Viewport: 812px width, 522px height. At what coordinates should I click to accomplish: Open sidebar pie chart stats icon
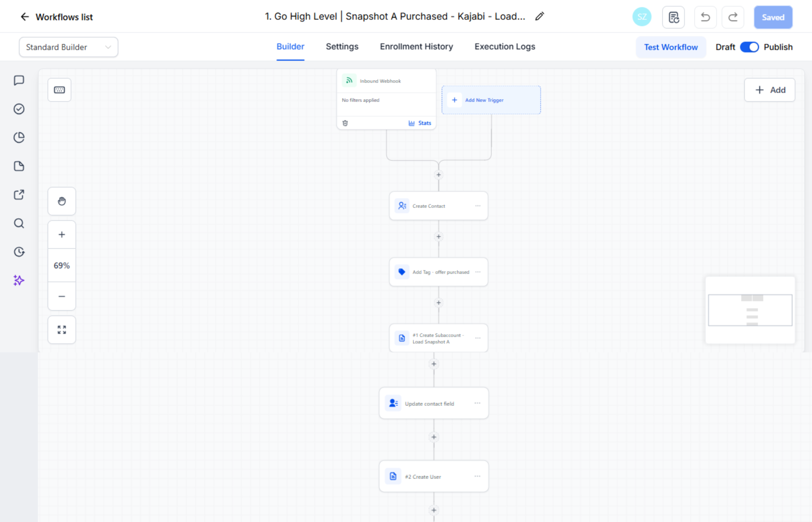click(x=19, y=138)
